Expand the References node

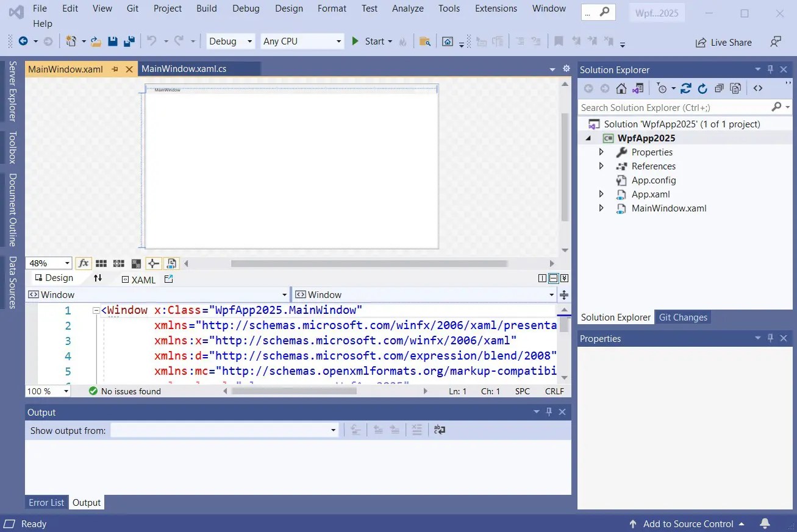pos(601,166)
